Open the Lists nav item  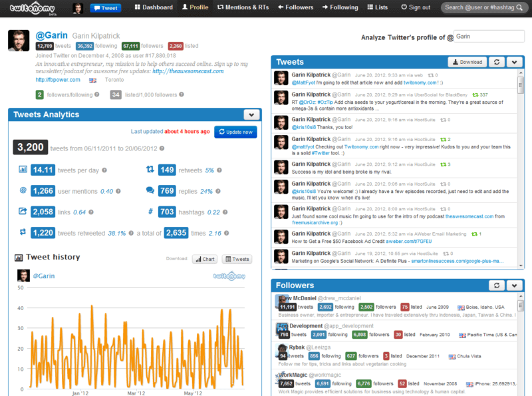tap(378, 7)
